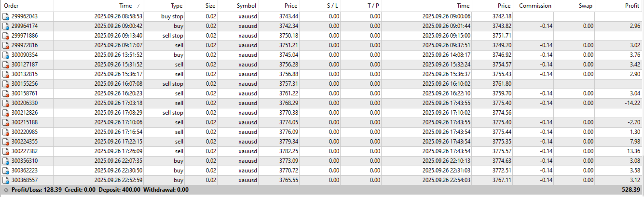Select order number 300155256 row

tap(25, 84)
